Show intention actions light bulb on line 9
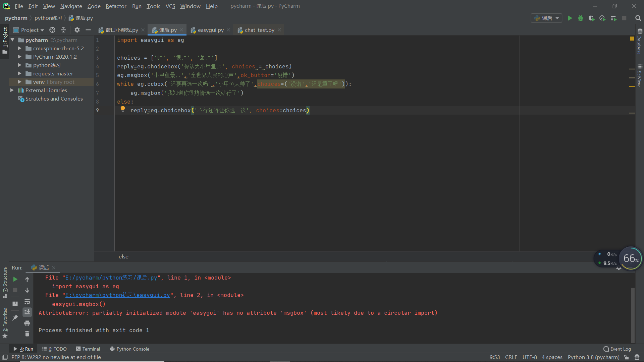The height and width of the screenshot is (362, 644). point(123,109)
